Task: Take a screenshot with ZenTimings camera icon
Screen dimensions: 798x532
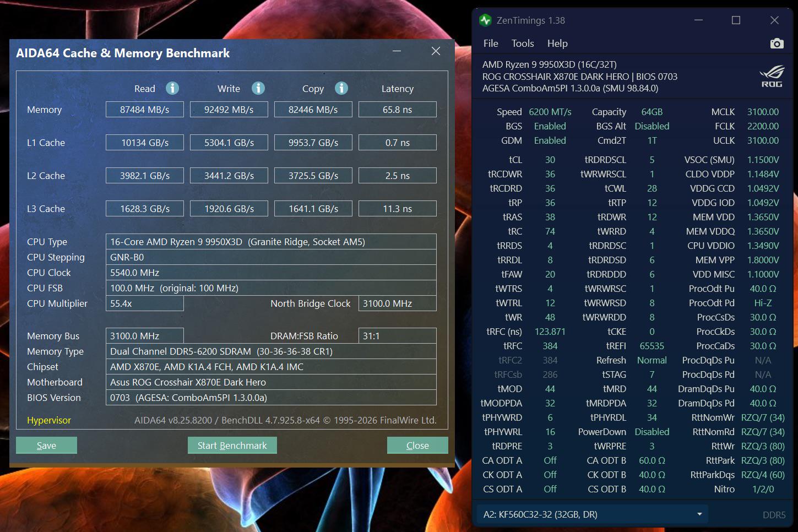Action: point(777,44)
